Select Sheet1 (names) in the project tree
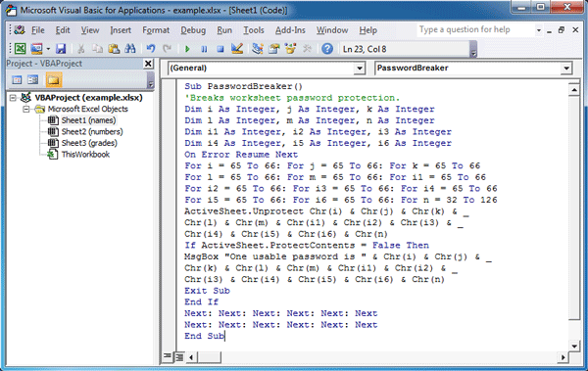The image size is (588, 371). click(88, 120)
